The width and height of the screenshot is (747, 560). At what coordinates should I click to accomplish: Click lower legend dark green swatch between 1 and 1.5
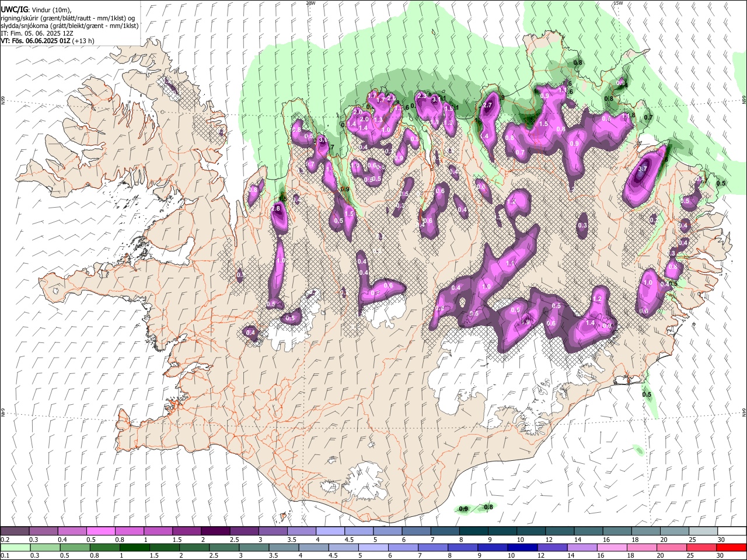tap(134, 547)
